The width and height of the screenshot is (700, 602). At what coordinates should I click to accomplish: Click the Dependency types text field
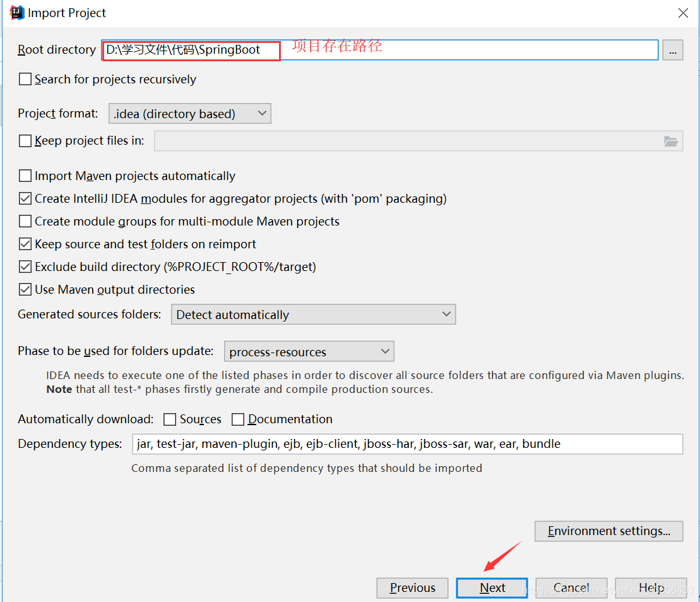(x=407, y=444)
